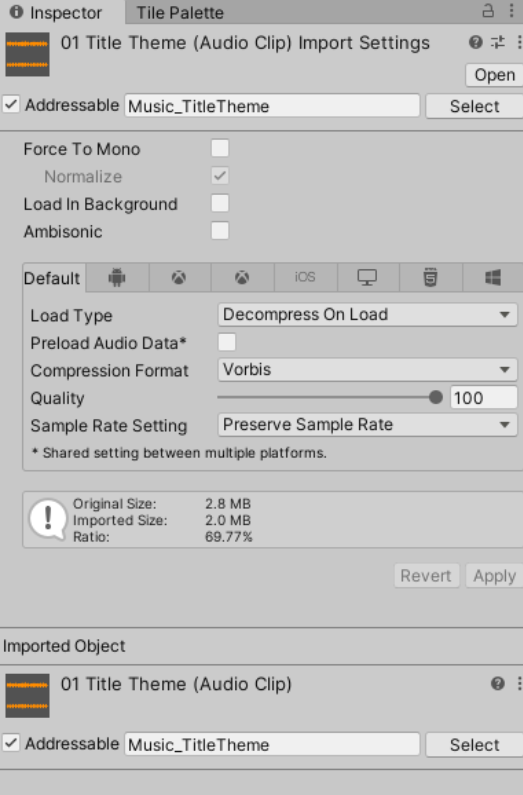Open the iOS platform settings tab
Screen dimensions: 523x795
305,277
